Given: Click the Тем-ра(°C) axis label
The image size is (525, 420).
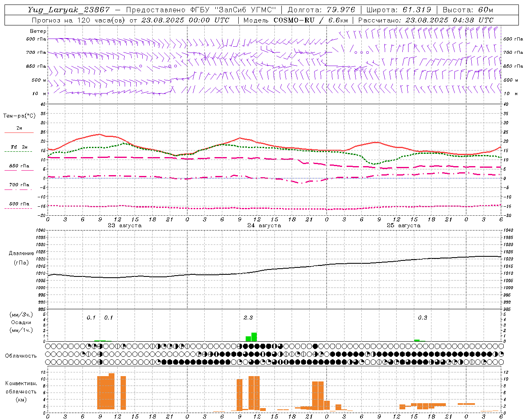Looking at the screenshot, I should (x=19, y=116).
